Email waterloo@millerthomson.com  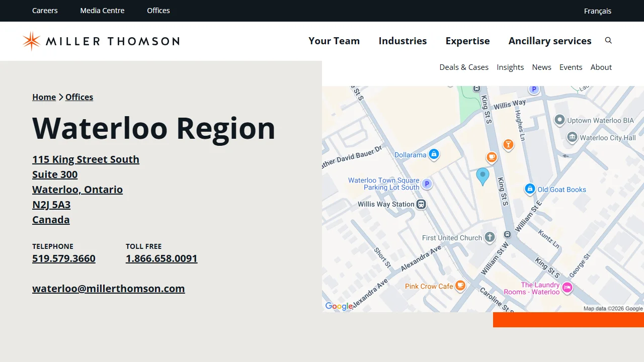click(109, 289)
